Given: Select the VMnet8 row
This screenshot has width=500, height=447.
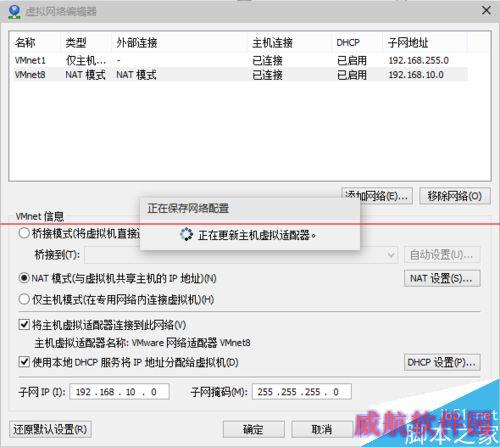Looking at the screenshot, I should click(x=241, y=75).
